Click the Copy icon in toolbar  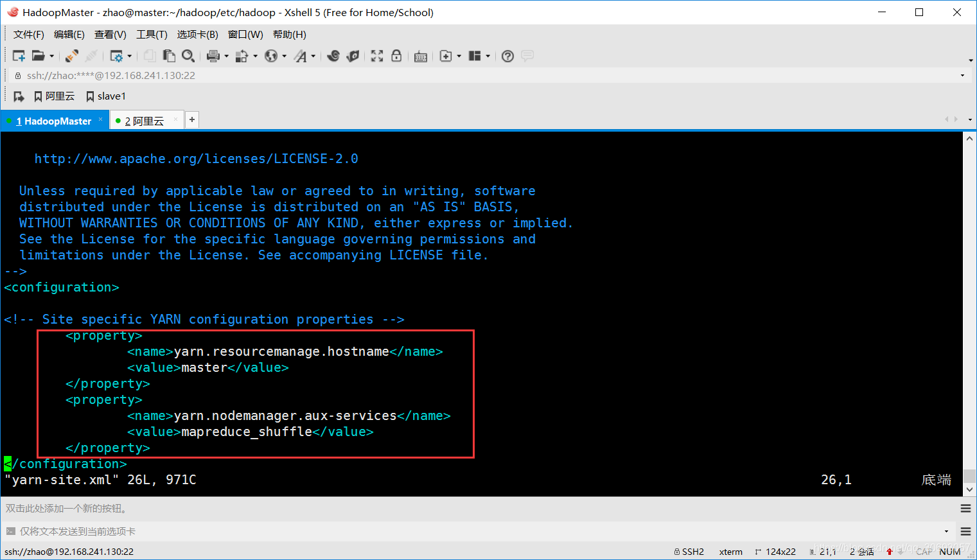pyautogui.click(x=150, y=56)
